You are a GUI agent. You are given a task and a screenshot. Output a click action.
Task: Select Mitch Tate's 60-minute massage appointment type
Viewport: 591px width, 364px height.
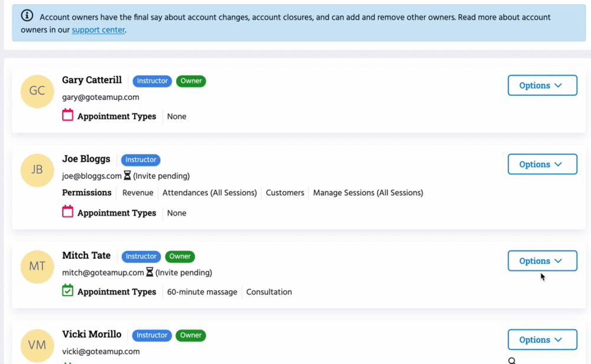(x=202, y=292)
